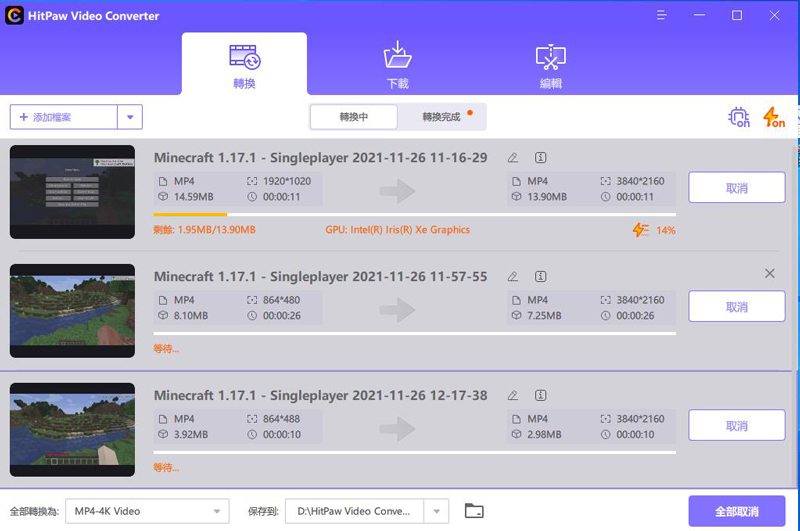Click the '14%' progress percentage
This screenshot has height=531, width=800.
tap(666, 231)
